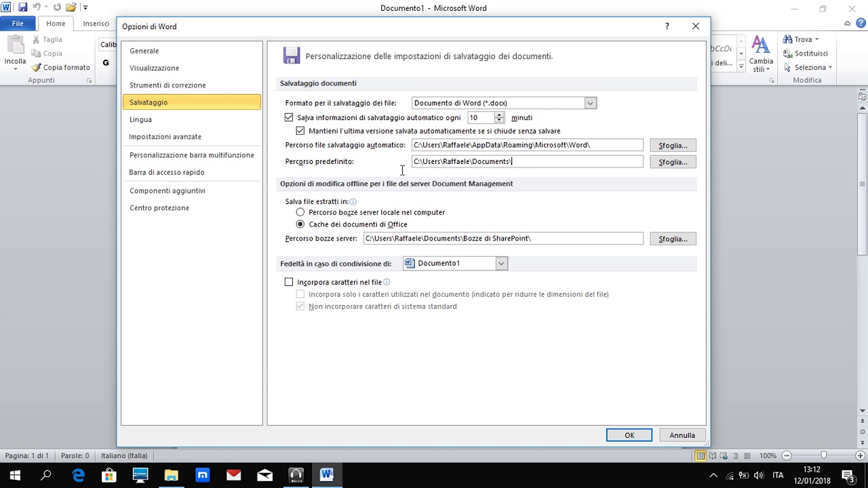Increase the autosave minutes with the up arrow
Viewport: 868px width, 488px height.
point(499,115)
